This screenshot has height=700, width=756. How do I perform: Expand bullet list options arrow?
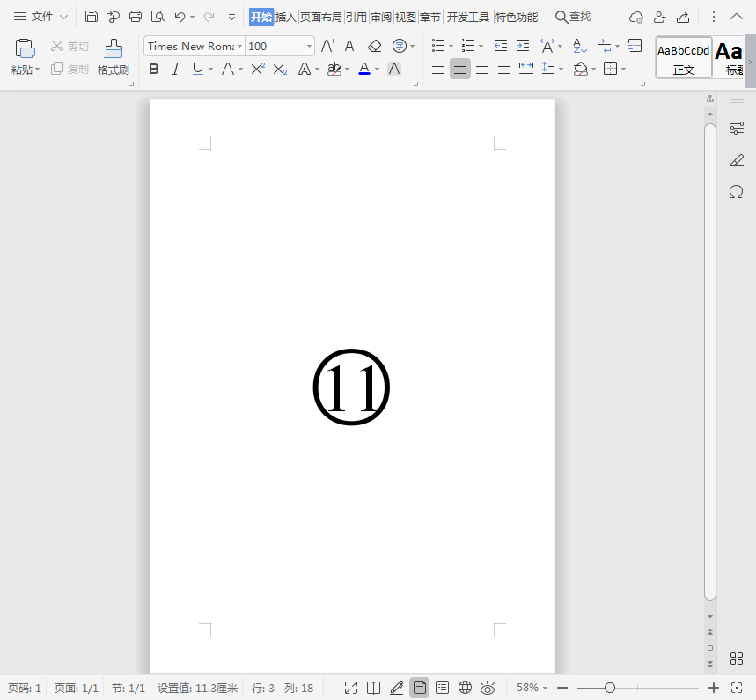pyautogui.click(x=451, y=47)
